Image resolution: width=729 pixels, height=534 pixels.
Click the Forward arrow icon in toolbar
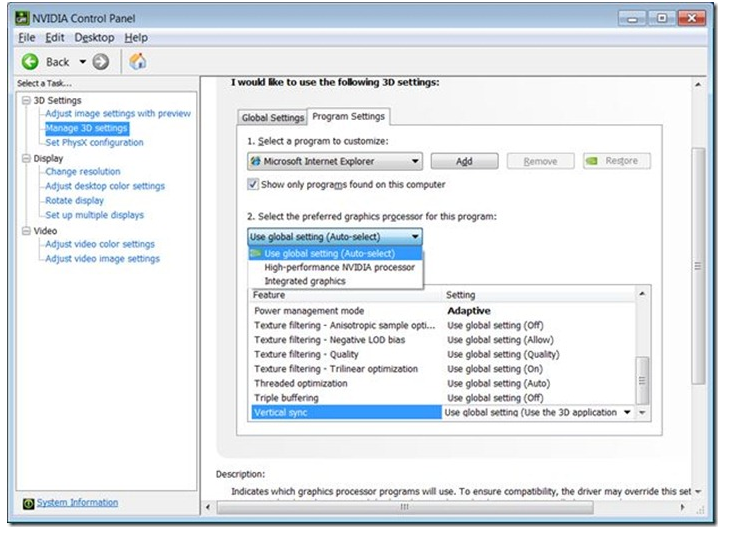(100, 62)
